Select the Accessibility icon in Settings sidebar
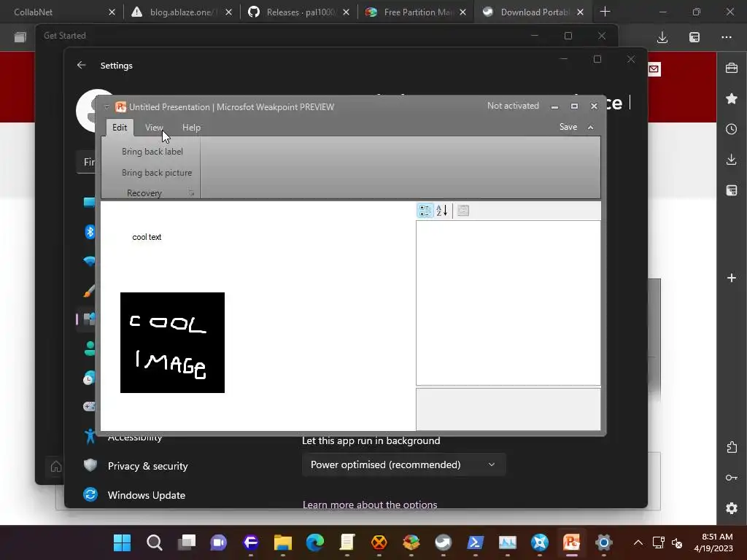This screenshot has height=560, width=747. coord(90,436)
